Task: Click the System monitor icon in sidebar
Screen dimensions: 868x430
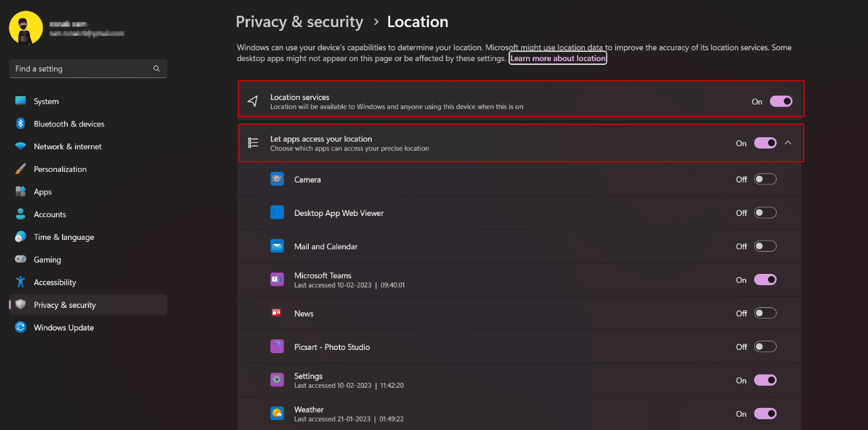Action: [21, 101]
